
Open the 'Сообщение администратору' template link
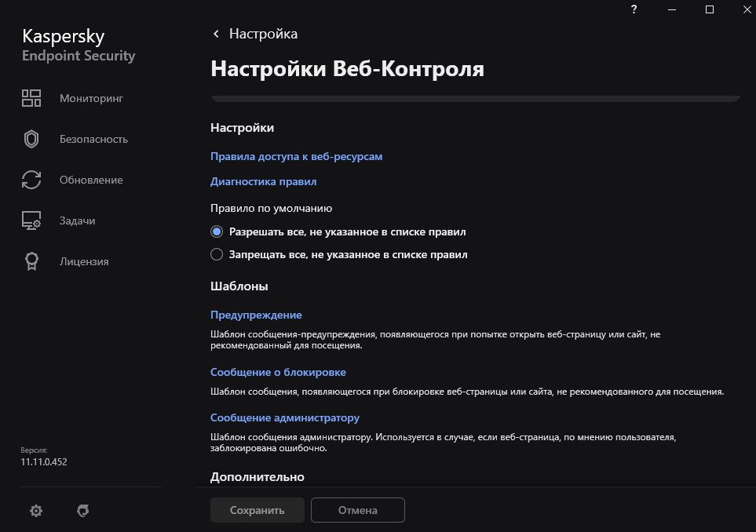click(x=284, y=417)
